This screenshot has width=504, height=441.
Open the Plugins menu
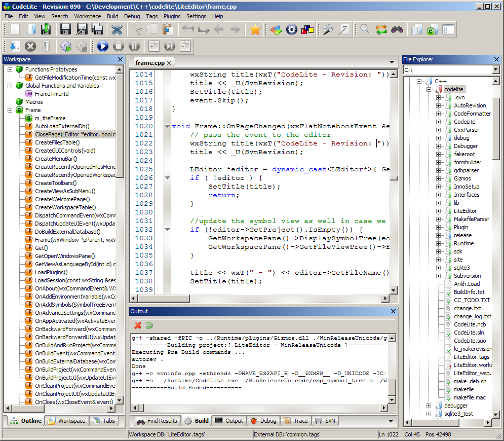tap(172, 16)
